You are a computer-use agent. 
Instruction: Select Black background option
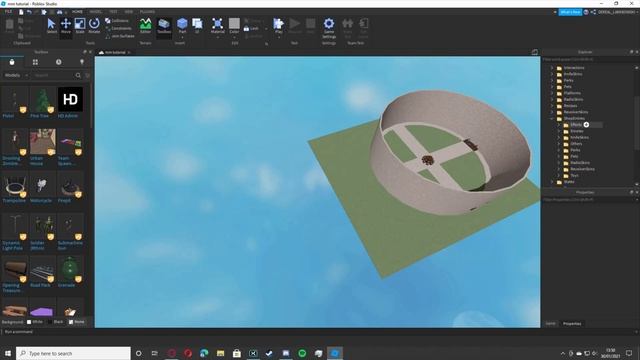(x=56, y=322)
